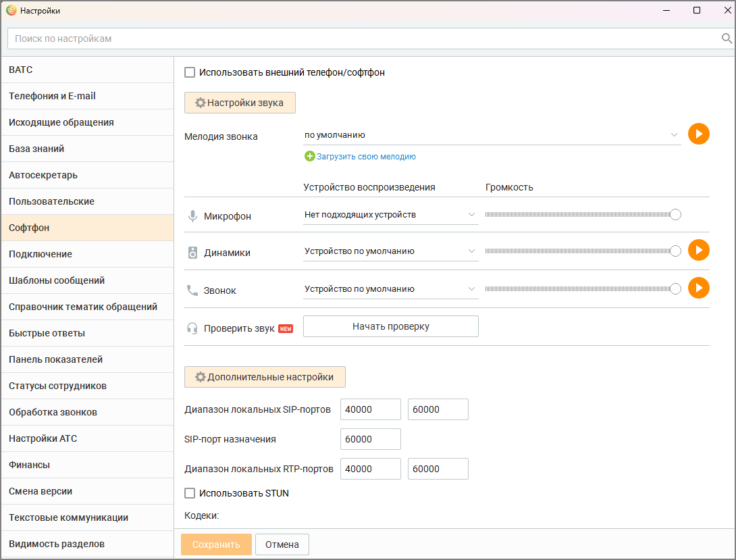The height and width of the screenshot is (560, 736).
Task: Select the Подключение section
Action: 87,254
